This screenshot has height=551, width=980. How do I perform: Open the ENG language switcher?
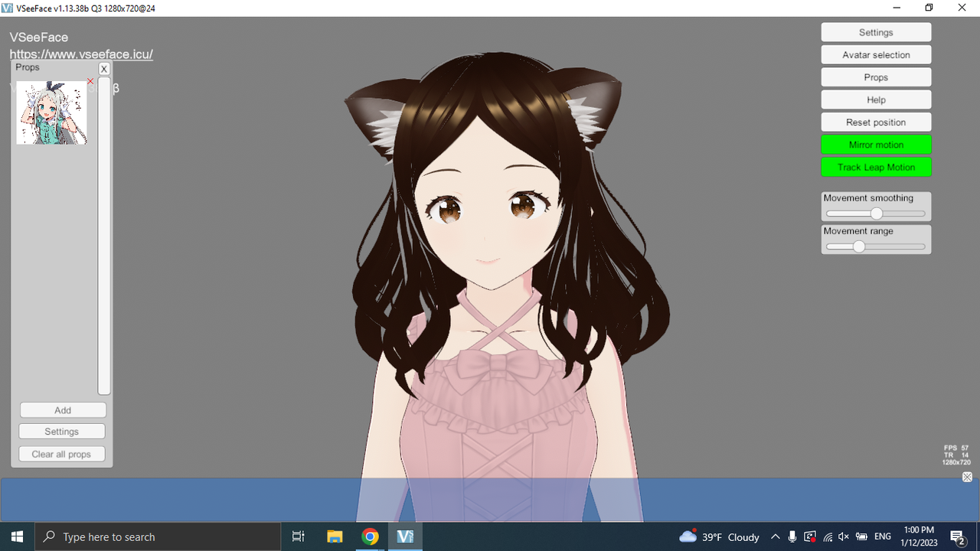tap(883, 536)
